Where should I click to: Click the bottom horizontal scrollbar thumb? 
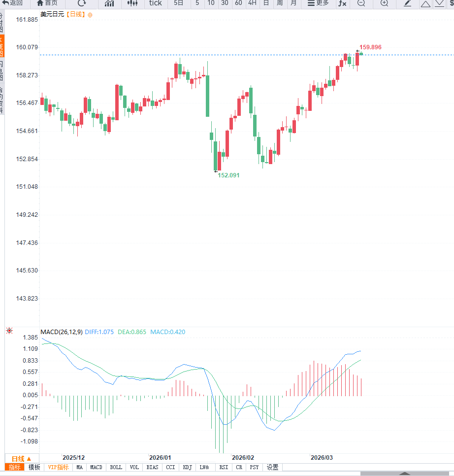pos(404,474)
